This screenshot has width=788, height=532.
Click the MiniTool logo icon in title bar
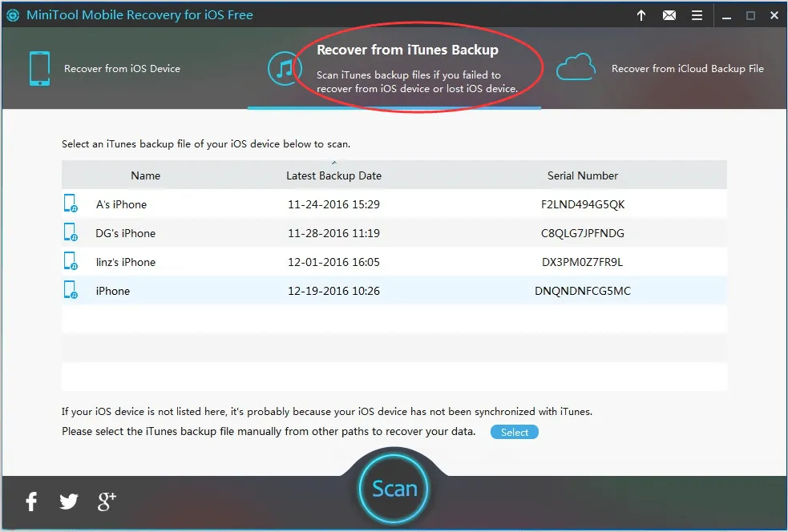pos(13,15)
